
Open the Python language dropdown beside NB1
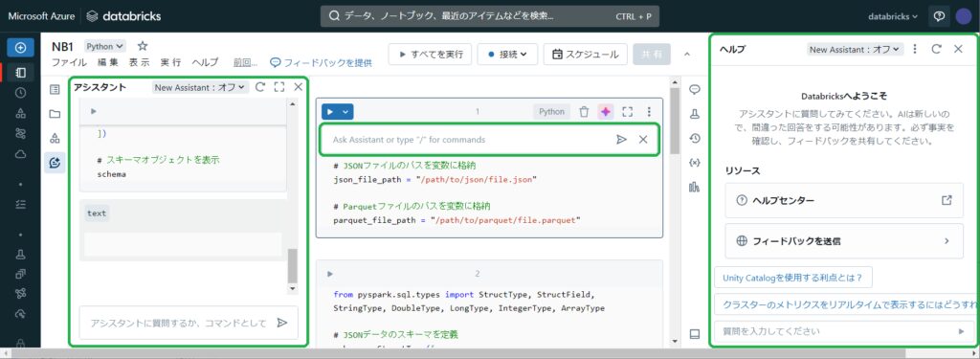pos(105,46)
